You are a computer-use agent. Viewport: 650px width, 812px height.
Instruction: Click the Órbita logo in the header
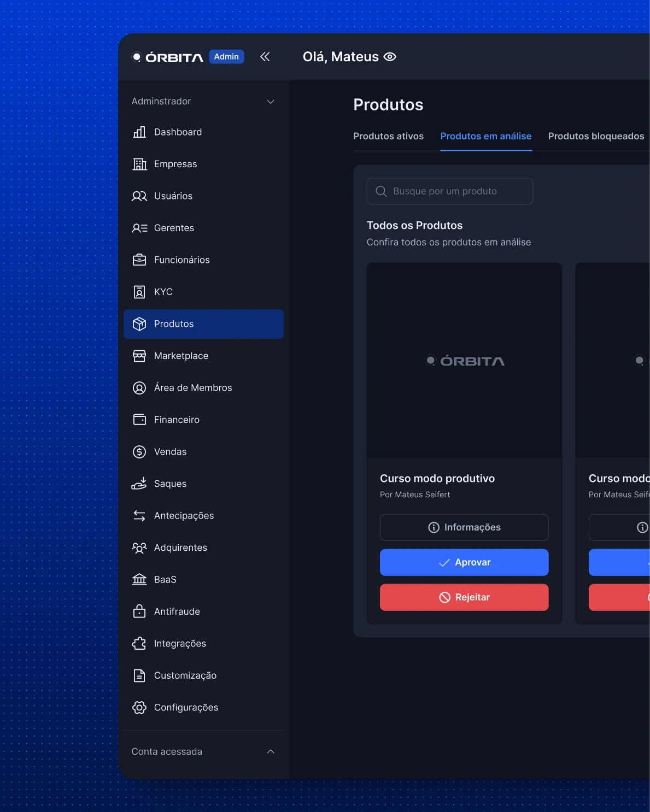coord(167,57)
